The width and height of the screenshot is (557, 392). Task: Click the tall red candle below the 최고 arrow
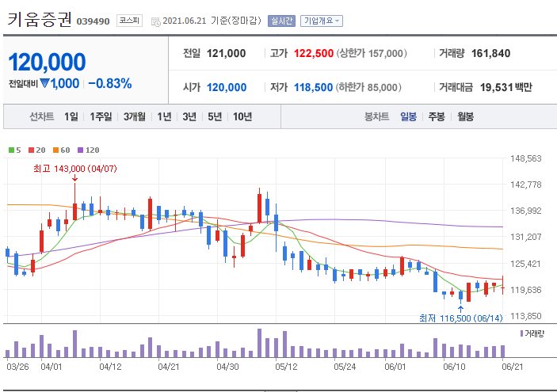(x=75, y=202)
